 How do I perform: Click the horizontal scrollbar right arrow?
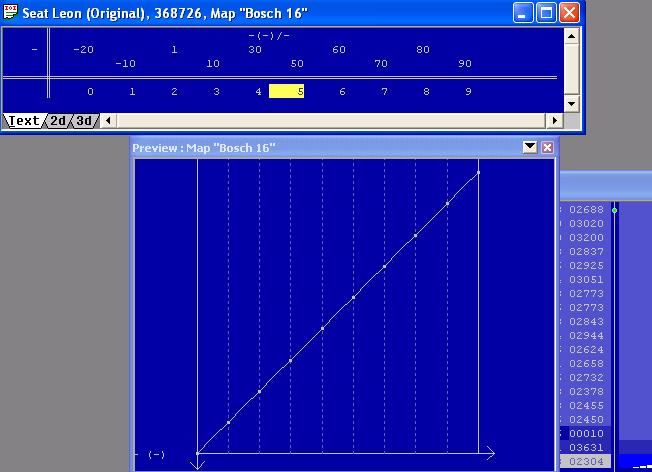tap(554, 121)
